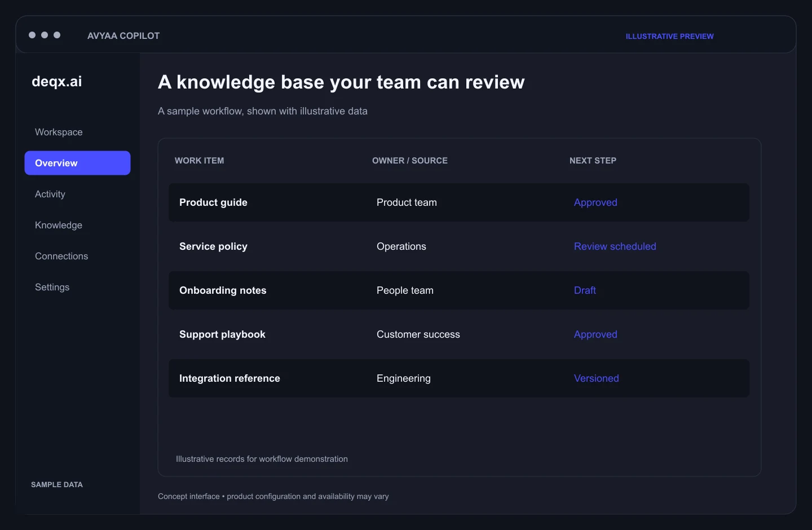Click the Concept interface disclaimer text

point(273,496)
